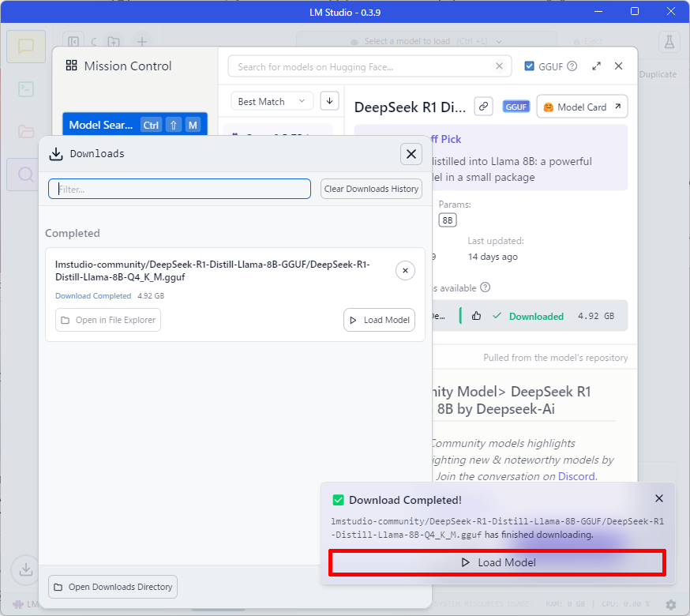The width and height of the screenshot is (690, 616).
Task: Click the copy model link icon
Action: coord(483,107)
